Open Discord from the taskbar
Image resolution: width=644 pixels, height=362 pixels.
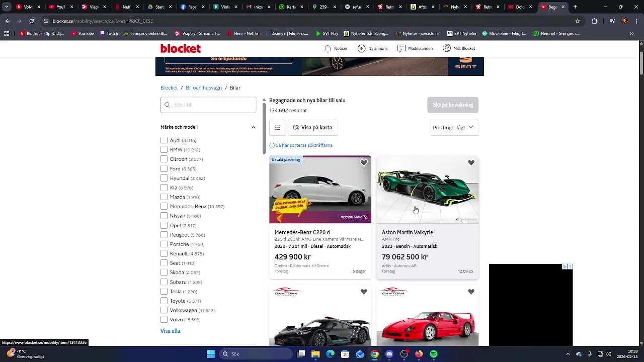tap(389, 354)
